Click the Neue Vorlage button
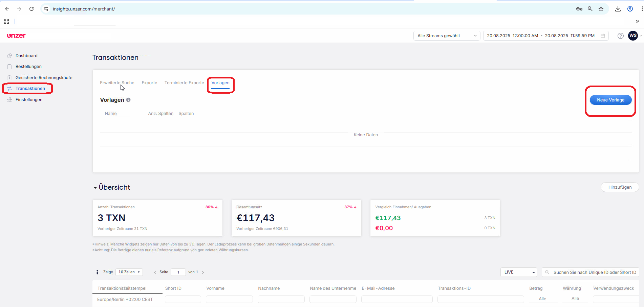Screen dimensions: 644x307 pos(610,100)
